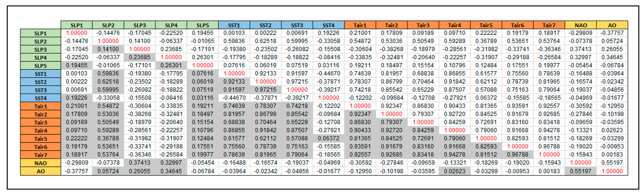The image size is (644, 193).
Task: Click the SLP1 column header
Action: [76, 25]
